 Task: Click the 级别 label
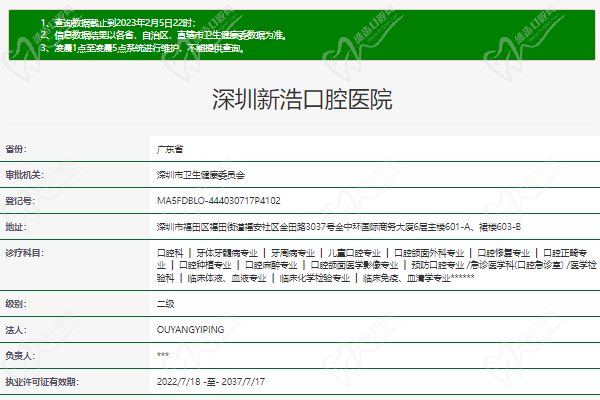point(16,304)
